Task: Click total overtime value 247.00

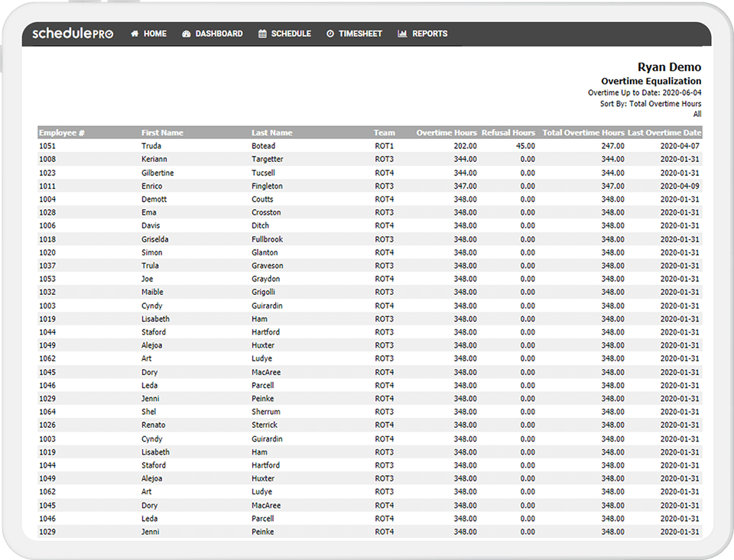Action: tap(612, 146)
